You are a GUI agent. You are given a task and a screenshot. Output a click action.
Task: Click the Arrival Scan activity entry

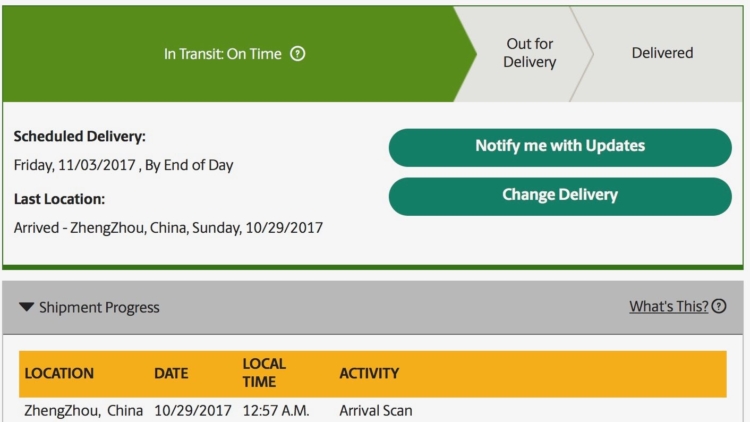[375, 411]
